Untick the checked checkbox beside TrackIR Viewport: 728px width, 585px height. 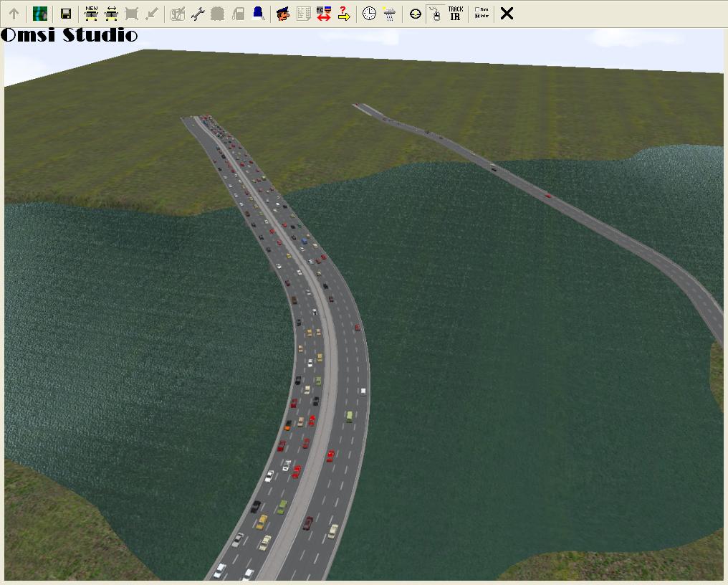[477, 16]
